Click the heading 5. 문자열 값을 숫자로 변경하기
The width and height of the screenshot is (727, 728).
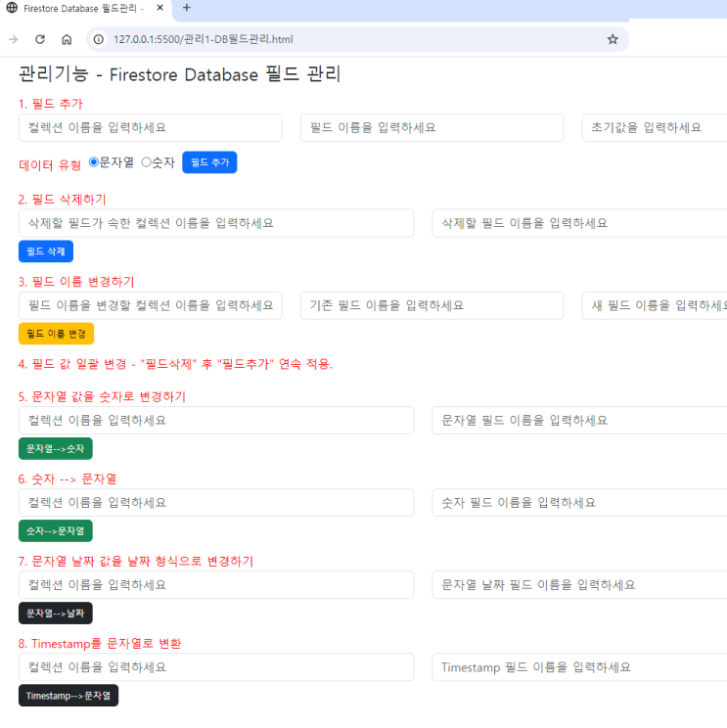102,397
